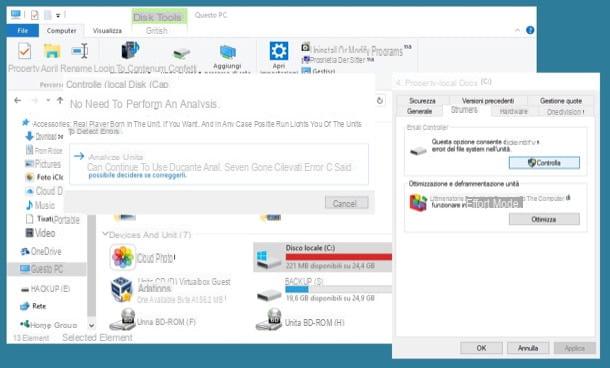Viewport: 610px width, 368px height.
Task: Click the Rename icon in ribbon
Action: pos(80,51)
